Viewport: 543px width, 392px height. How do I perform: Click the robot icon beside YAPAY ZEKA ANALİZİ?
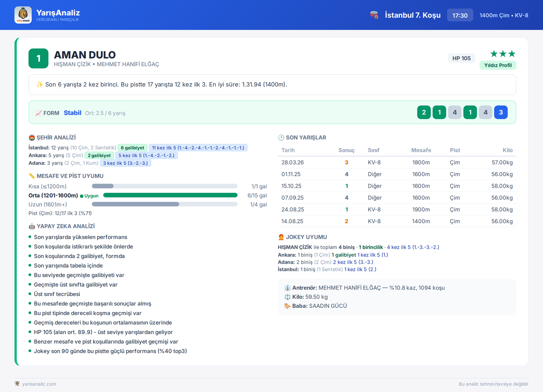(x=32, y=226)
